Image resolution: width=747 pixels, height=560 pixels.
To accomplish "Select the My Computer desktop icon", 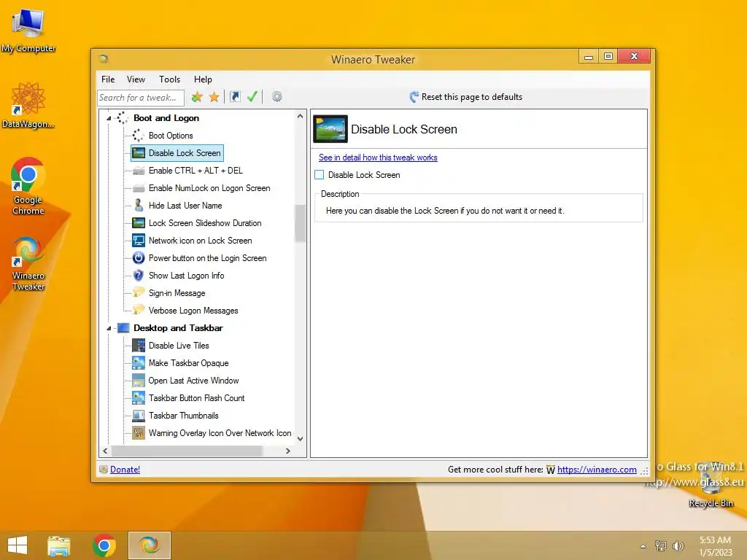I will 28,30.
